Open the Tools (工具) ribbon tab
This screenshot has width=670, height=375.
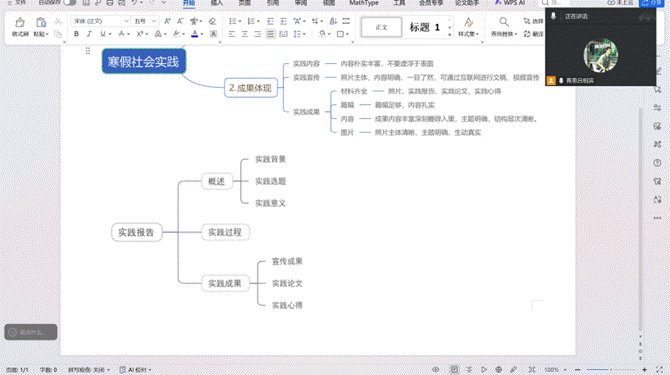coord(399,3)
